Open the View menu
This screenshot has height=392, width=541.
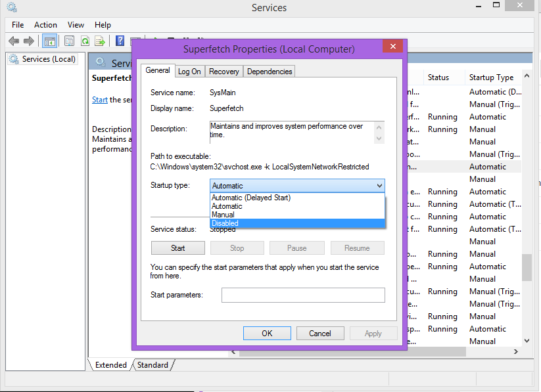tap(76, 25)
